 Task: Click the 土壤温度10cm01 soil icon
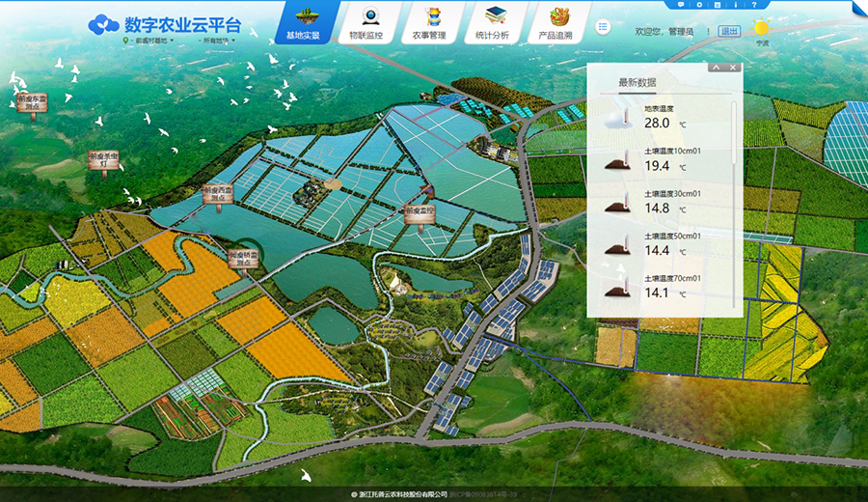(618, 160)
